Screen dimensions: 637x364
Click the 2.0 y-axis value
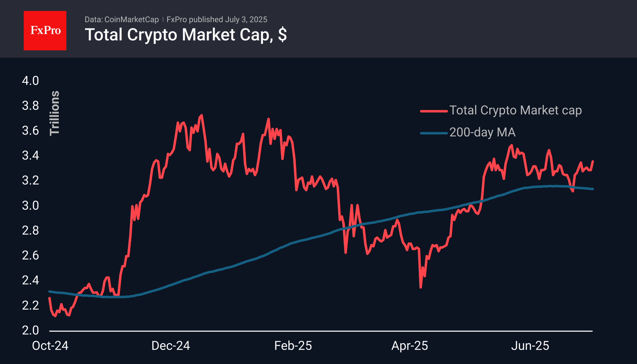click(30, 330)
